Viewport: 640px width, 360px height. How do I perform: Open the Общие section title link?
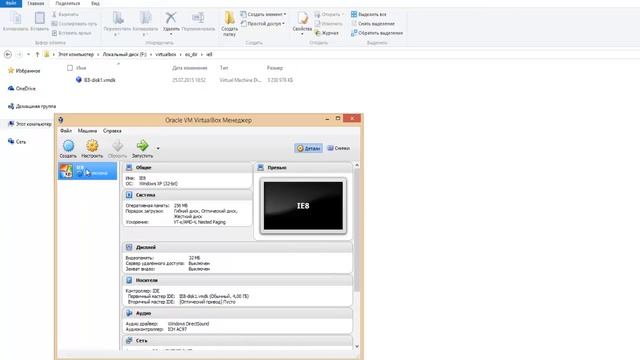coord(143,167)
